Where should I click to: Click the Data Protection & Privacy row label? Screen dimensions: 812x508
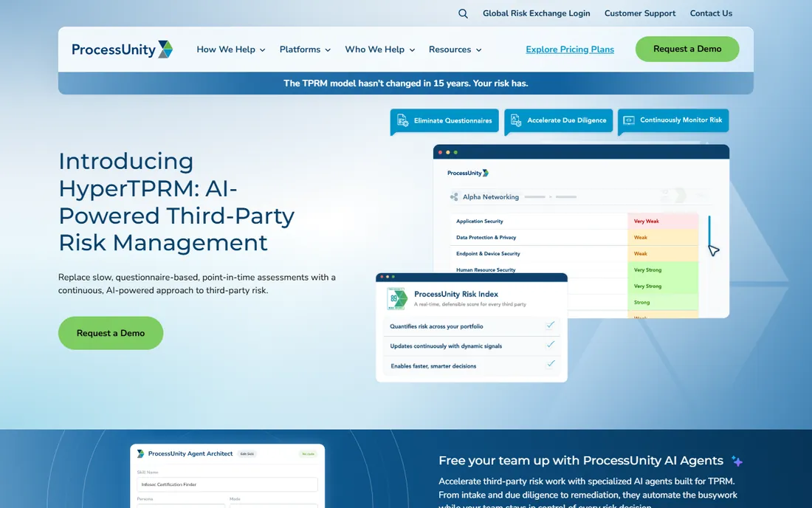[486, 237]
